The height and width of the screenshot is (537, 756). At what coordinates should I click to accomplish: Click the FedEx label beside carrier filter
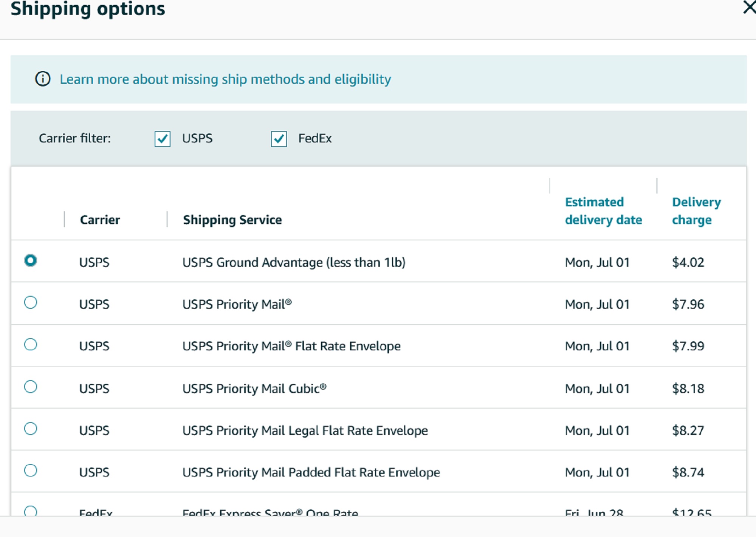click(315, 138)
